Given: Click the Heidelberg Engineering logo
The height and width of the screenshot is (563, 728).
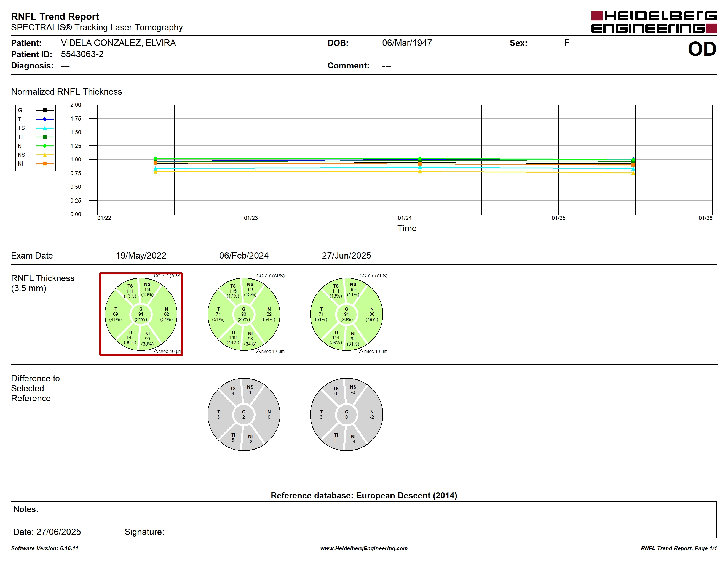Looking at the screenshot, I should pos(654,22).
